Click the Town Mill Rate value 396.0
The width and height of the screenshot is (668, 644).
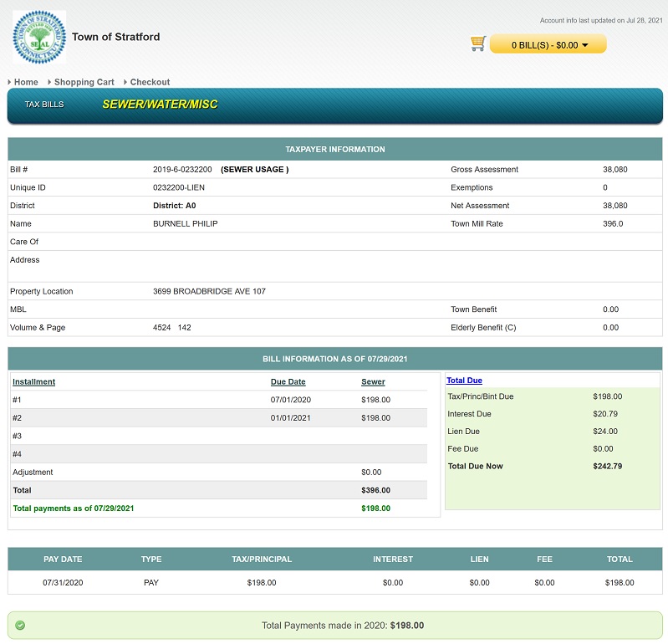tap(613, 224)
